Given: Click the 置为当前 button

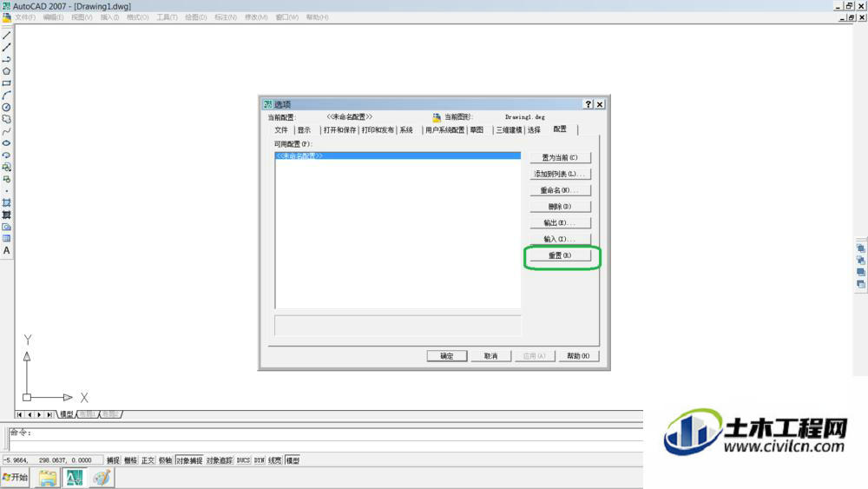Looking at the screenshot, I should pyautogui.click(x=560, y=158).
